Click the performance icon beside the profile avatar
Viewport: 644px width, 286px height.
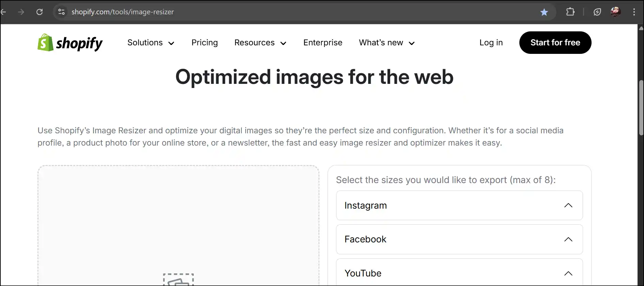coord(597,12)
